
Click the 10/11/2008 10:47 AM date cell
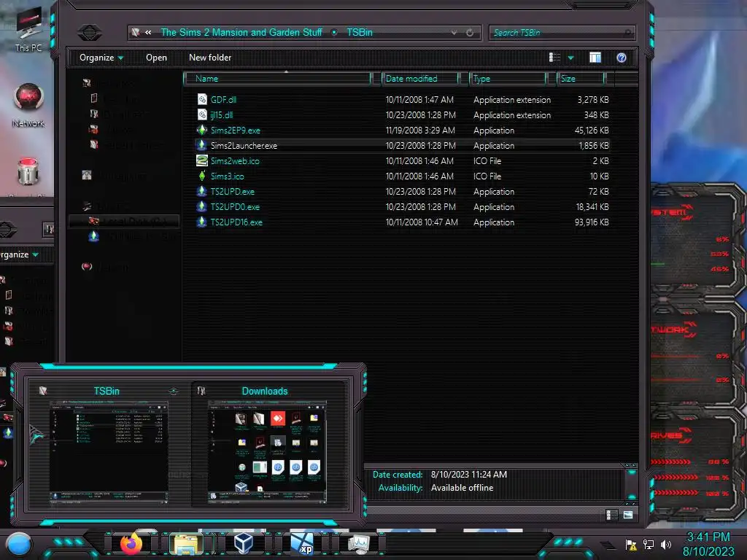point(422,222)
